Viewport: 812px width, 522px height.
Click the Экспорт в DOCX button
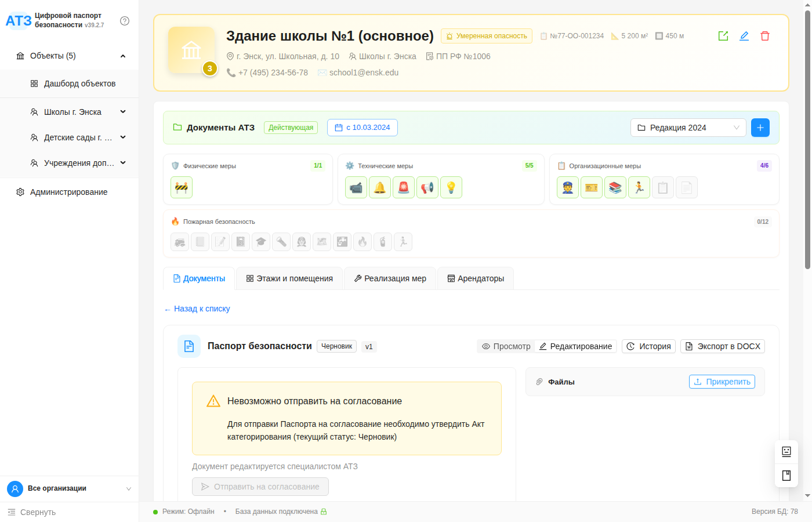point(723,346)
